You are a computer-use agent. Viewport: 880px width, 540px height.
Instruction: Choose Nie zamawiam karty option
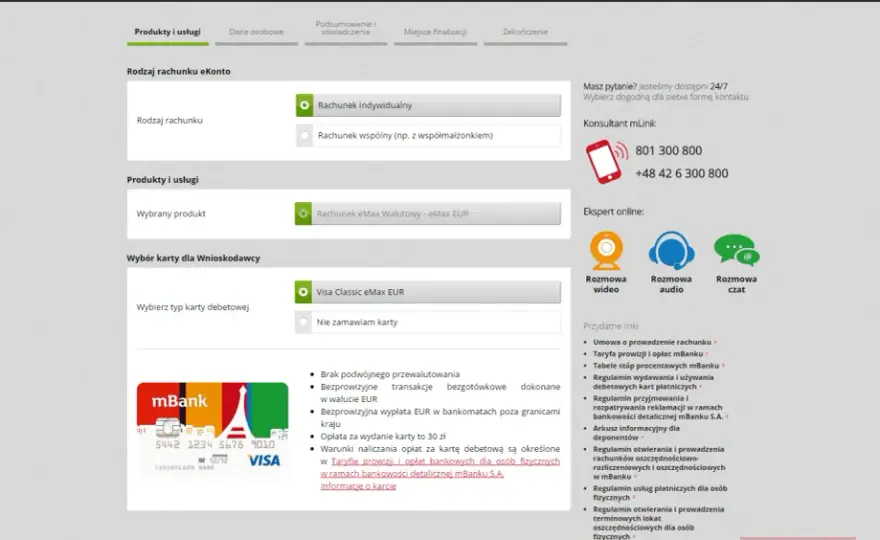coord(428,322)
